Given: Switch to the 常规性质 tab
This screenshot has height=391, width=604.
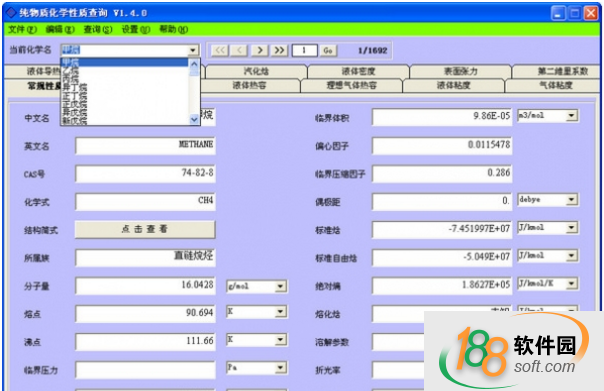Looking at the screenshot, I should click(33, 86).
